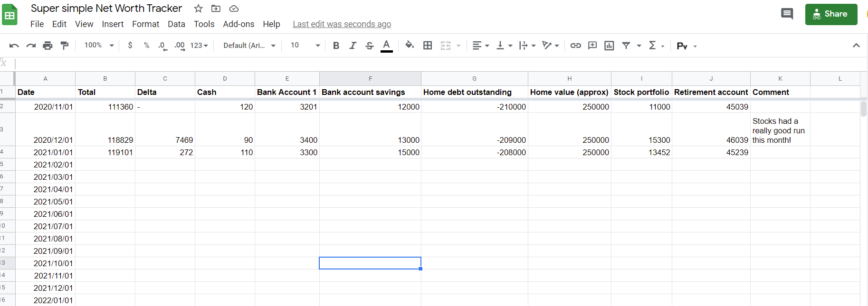868x306 pixels.
Task: Open the borders tool
Action: pyautogui.click(x=428, y=46)
